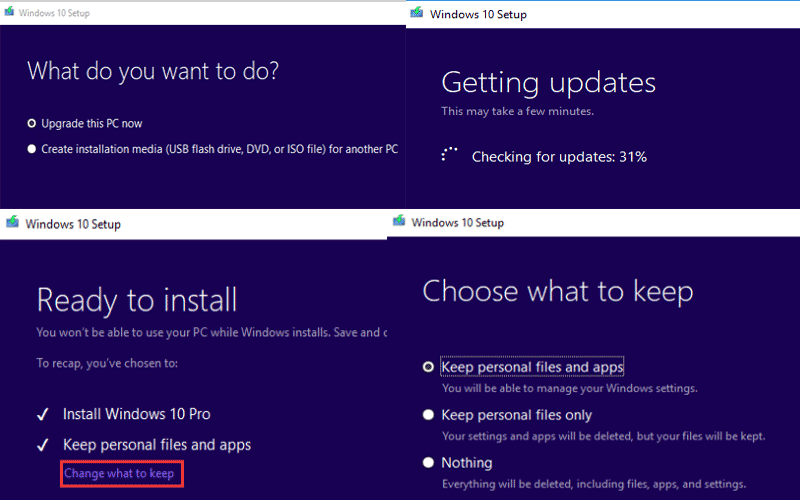Choose 'Keep personal files only' radio option
Image resolution: width=800 pixels, height=500 pixels.
click(428, 415)
